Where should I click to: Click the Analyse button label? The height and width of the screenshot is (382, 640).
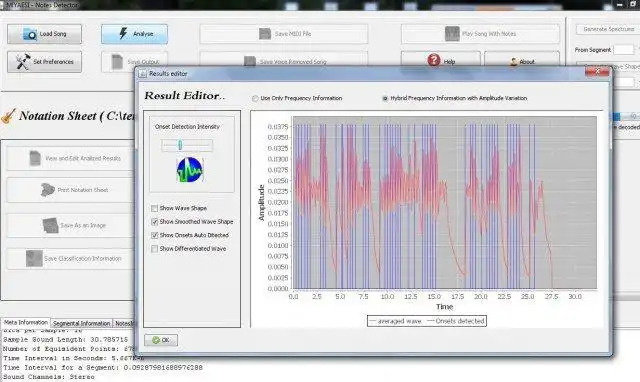143,34
